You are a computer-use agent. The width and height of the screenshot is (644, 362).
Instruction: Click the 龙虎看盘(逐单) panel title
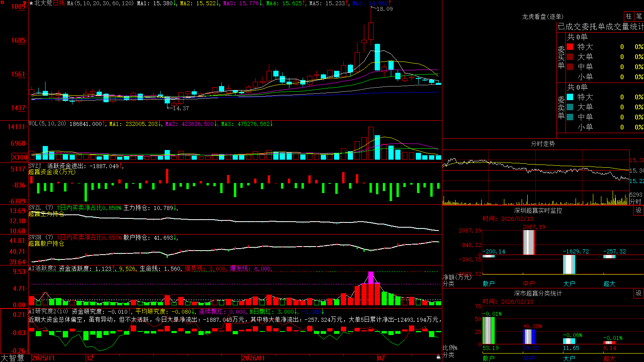[543, 16]
